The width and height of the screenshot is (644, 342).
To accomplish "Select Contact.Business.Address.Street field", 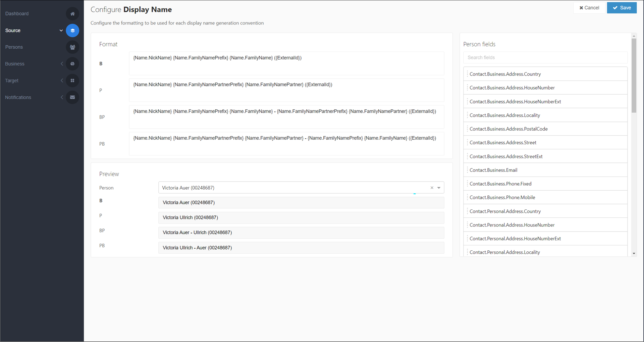I will tap(545, 143).
